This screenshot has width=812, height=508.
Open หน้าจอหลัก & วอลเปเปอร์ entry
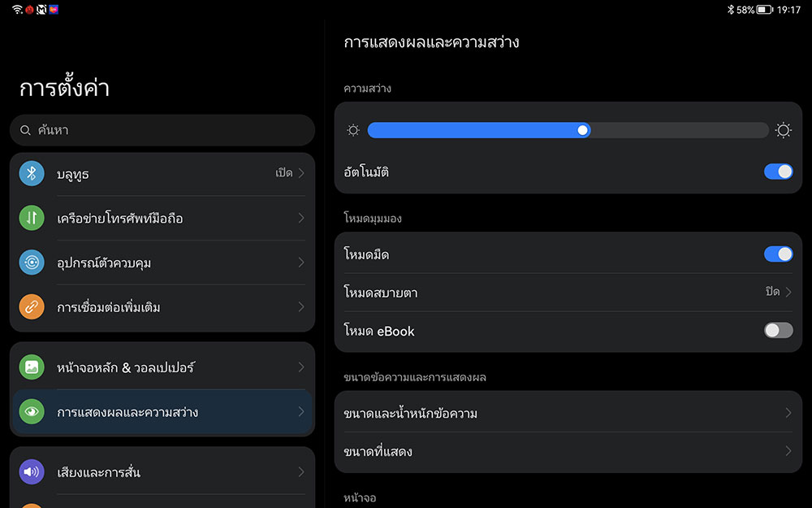pos(162,367)
